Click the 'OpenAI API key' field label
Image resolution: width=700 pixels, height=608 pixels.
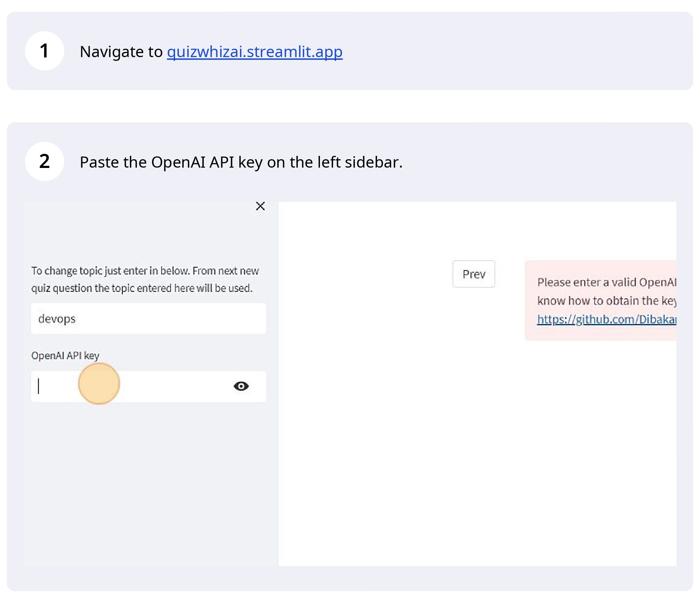[65, 355]
